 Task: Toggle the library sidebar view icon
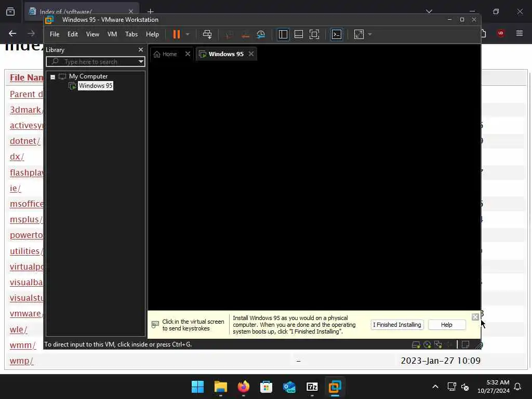click(x=283, y=34)
